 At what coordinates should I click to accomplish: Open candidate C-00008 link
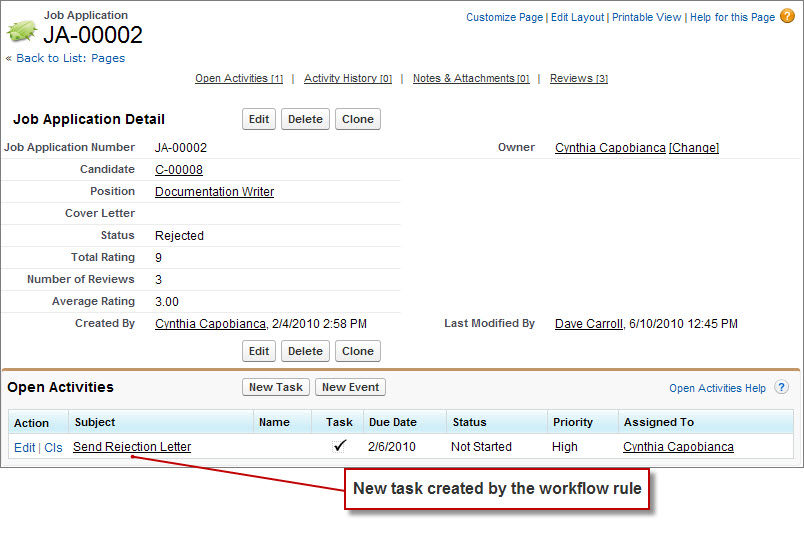(179, 170)
